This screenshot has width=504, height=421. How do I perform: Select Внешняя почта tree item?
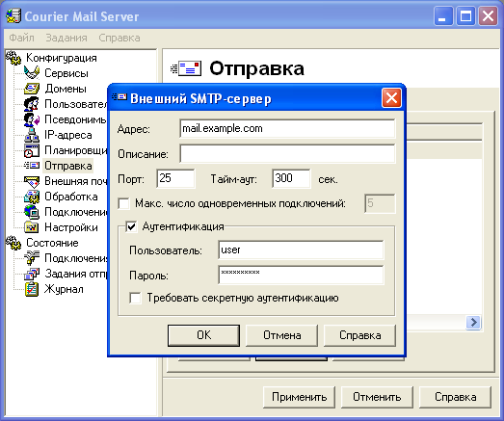(76, 181)
